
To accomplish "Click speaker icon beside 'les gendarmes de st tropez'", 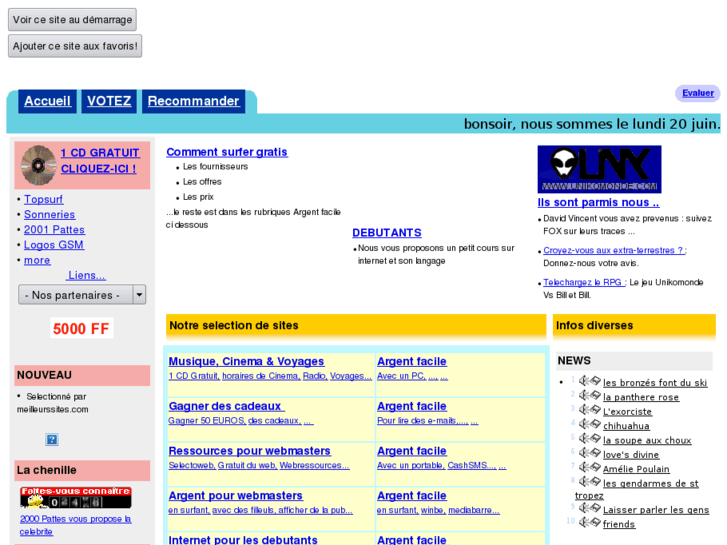I will (x=584, y=481).
